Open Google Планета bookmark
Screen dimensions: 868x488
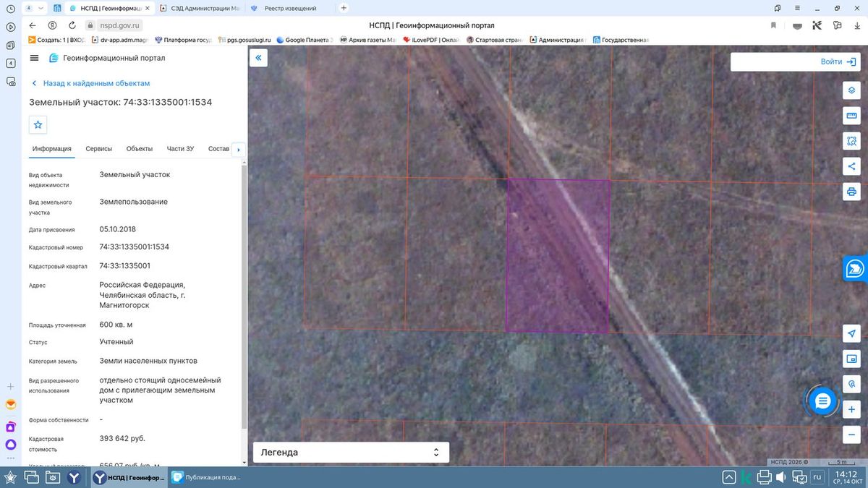point(303,40)
